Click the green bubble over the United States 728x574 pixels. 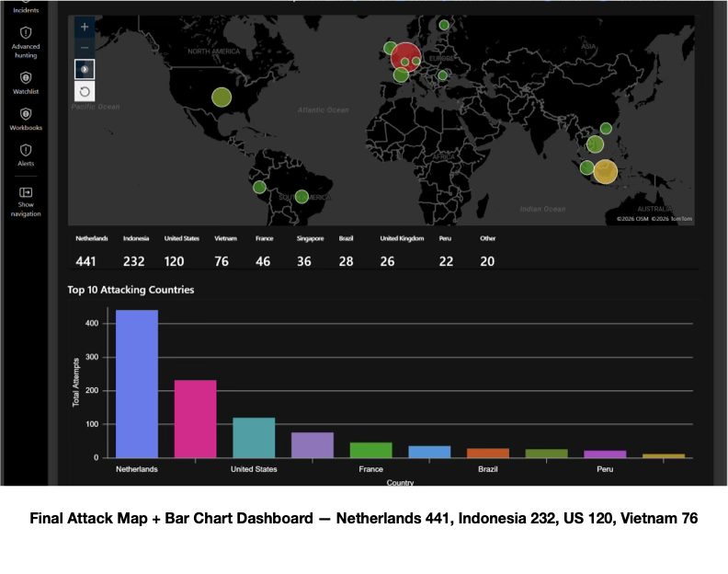point(222,98)
